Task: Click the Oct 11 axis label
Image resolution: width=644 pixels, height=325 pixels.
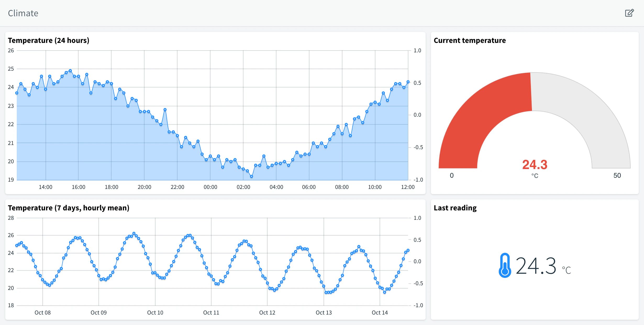Action: [211, 313]
